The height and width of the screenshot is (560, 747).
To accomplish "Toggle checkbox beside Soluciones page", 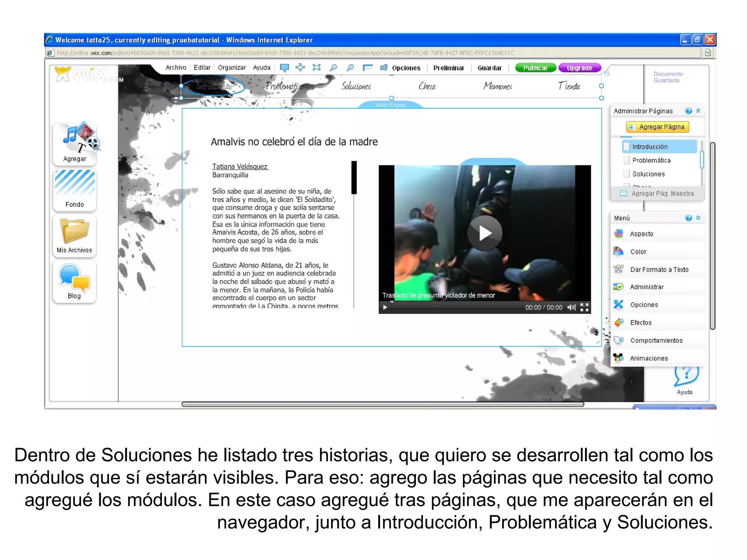I will pyautogui.click(x=627, y=174).
